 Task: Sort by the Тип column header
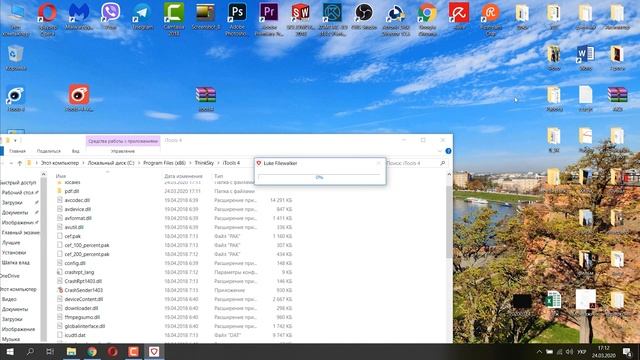click(x=218, y=176)
